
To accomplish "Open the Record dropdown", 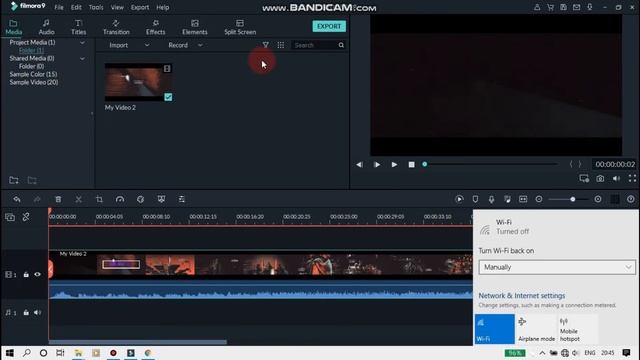I will pos(185,45).
